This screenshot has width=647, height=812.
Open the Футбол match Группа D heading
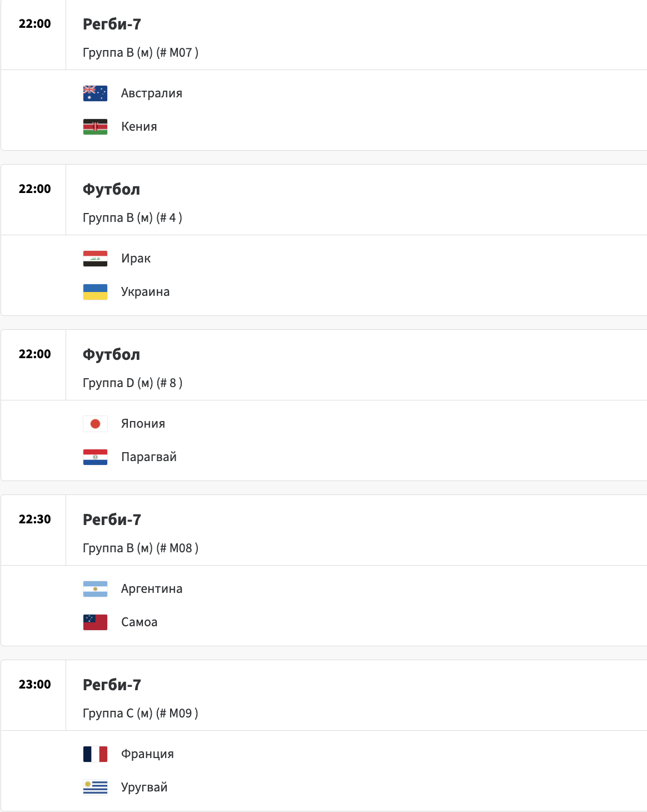pos(111,355)
